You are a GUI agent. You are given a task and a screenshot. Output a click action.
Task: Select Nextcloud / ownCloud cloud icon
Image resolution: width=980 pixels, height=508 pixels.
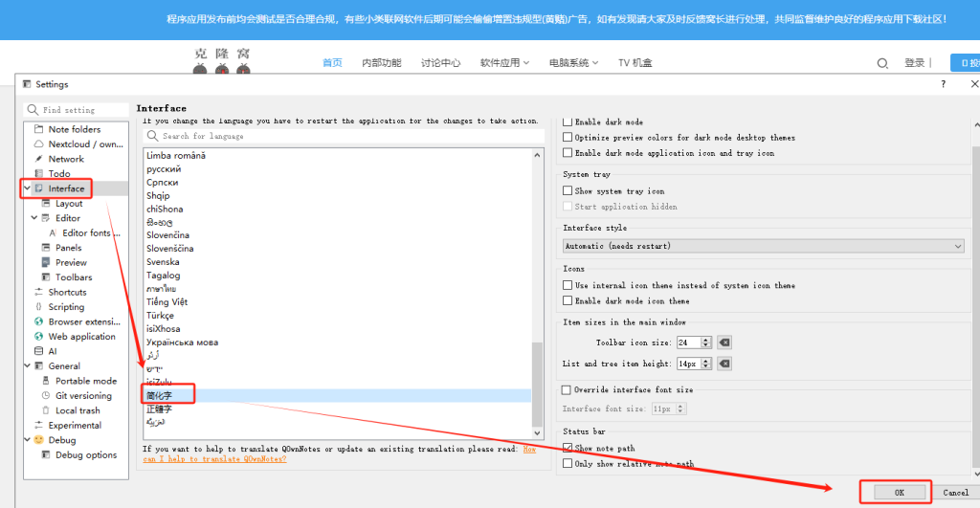38,144
